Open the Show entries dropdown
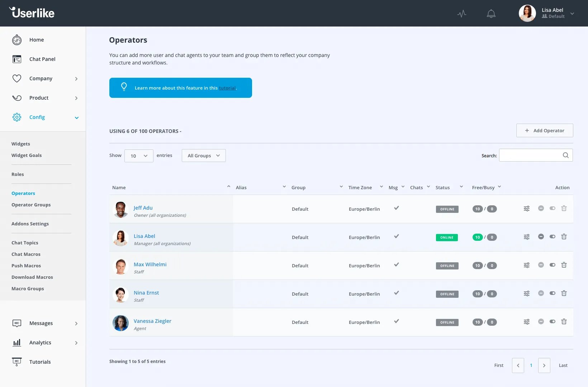The height and width of the screenshot is (387, 588). (138, 156)
